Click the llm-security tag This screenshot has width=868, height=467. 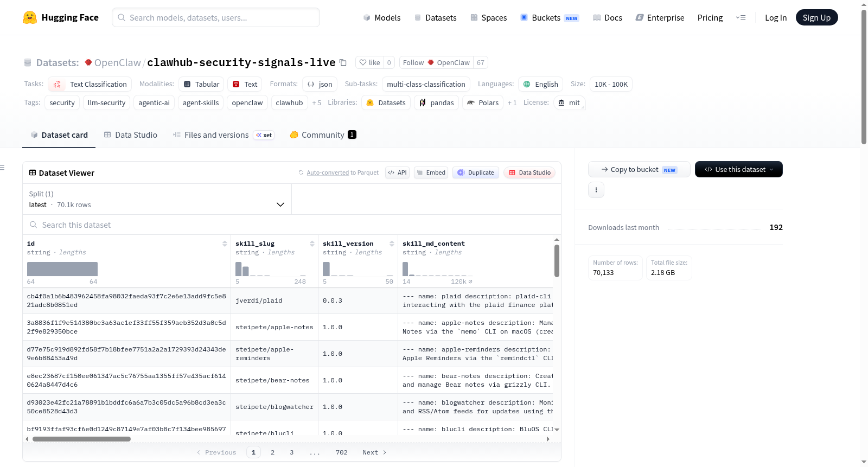(106, 103)
